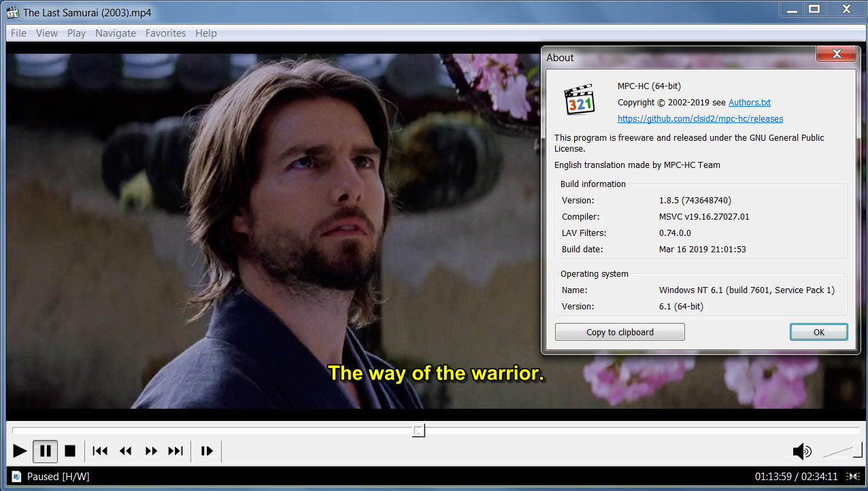868x491 pixels.
Task: Click Copy to clipboard button
Action: point(620,333)
